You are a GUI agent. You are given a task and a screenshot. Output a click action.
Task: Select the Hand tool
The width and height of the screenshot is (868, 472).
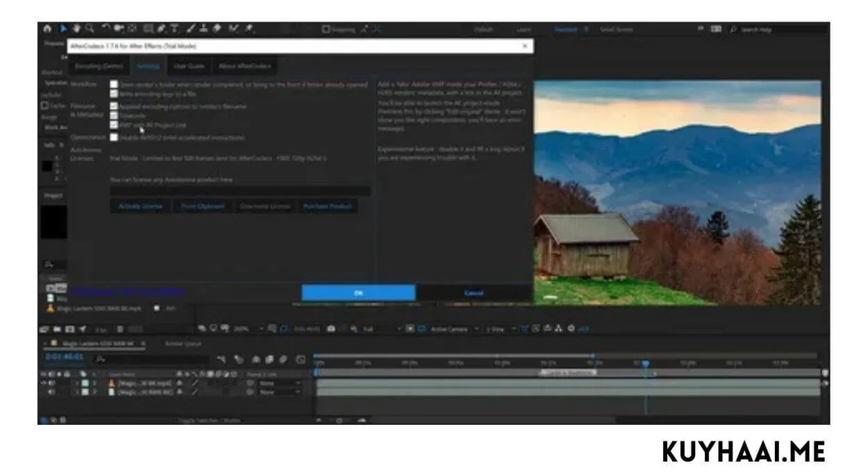(77, 29)
